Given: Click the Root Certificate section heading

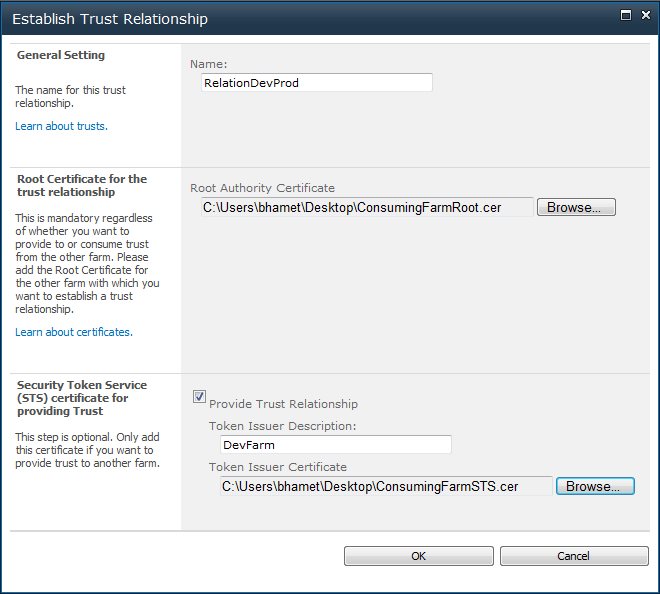Looking at the screenshot, I should pos(81,185).
